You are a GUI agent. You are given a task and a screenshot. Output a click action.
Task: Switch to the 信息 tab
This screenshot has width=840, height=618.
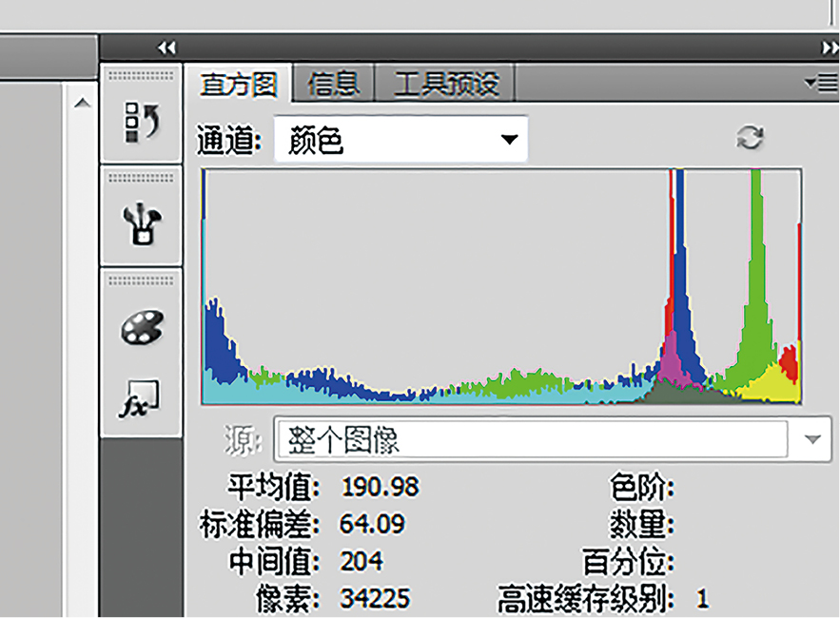click(x=333, y=85)
